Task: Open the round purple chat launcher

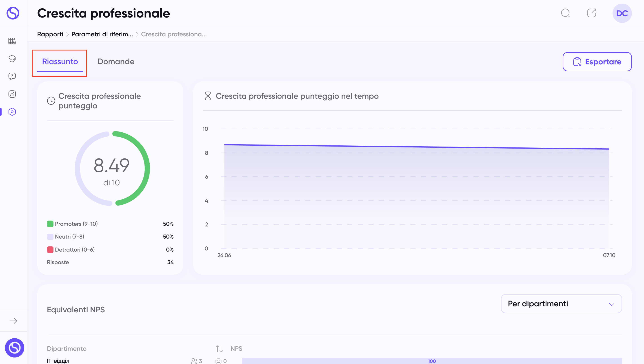Action: 15,347
